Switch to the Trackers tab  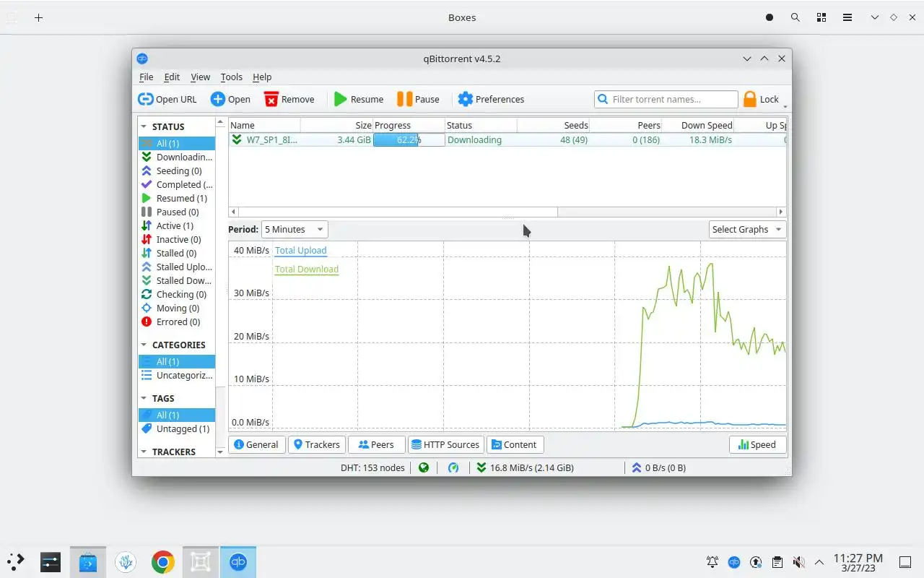[316, 444]
